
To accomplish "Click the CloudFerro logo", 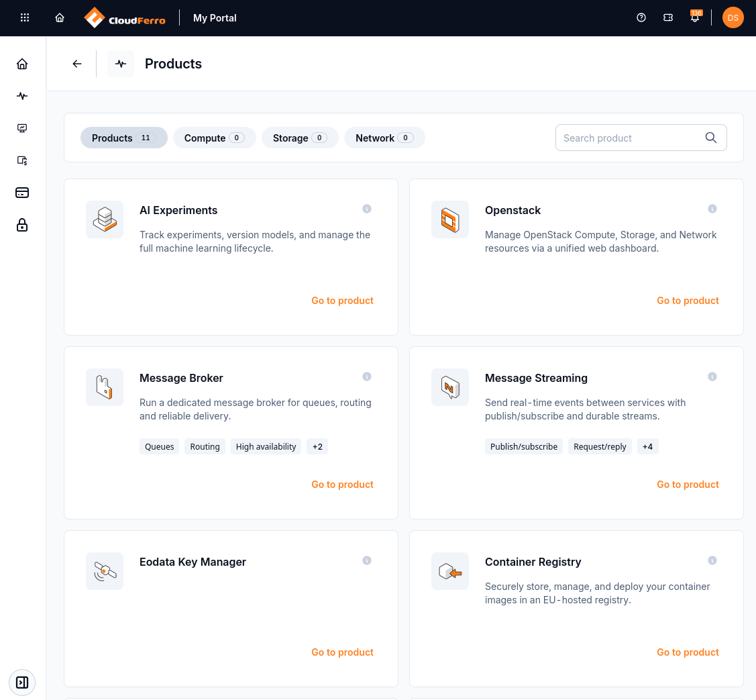I will [124, 18].
